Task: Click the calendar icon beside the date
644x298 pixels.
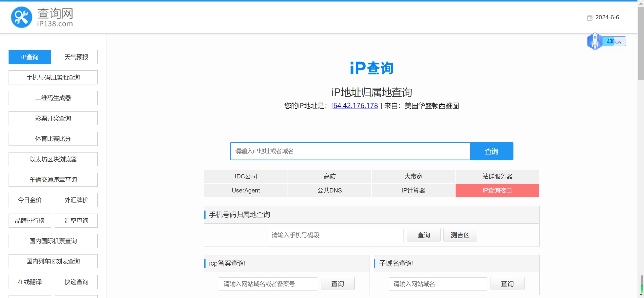Action: tap(590, 18)
